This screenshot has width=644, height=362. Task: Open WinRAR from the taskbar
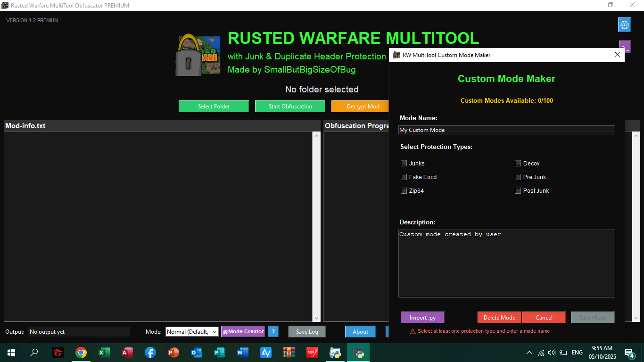click(289, 353)
